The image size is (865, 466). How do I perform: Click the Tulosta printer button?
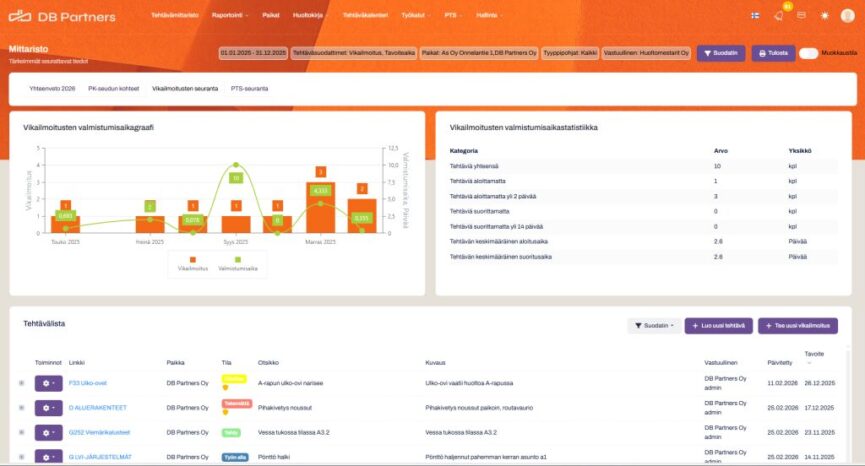(771, 53)
